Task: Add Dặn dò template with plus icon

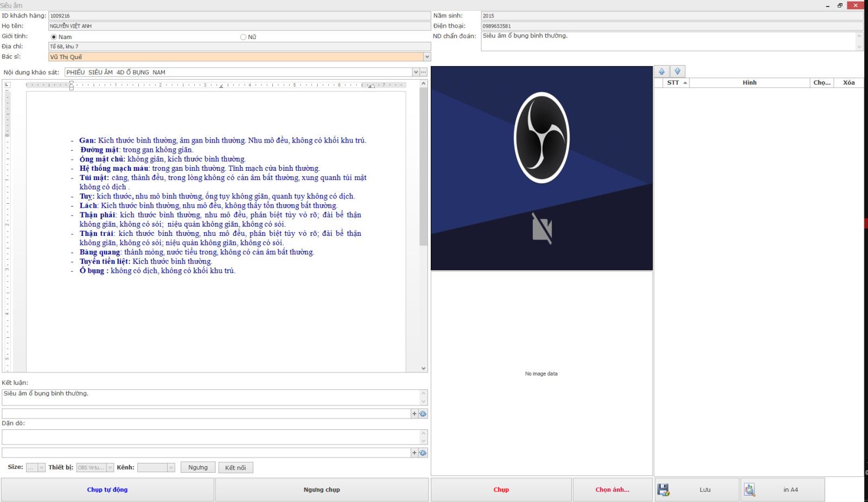Action: 414,453
